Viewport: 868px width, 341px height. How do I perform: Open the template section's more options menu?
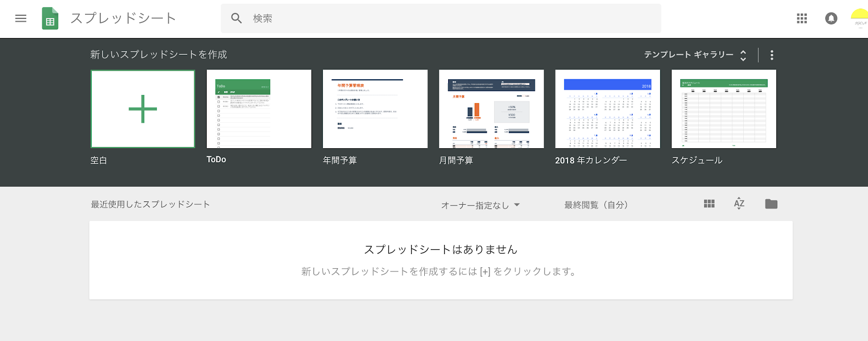(771, 55)
